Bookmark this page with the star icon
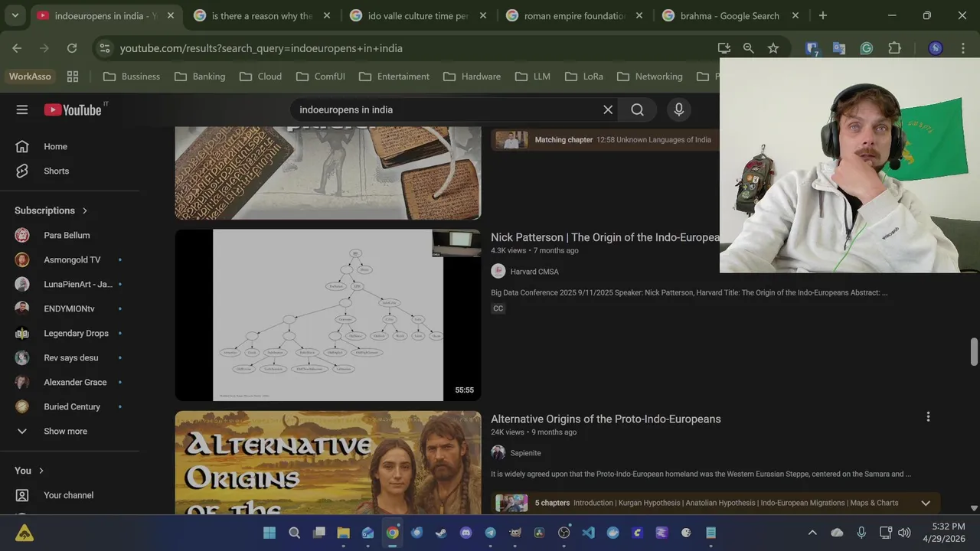Image resolution: width=980 pixels, height=551 pixels. (773, 48)
